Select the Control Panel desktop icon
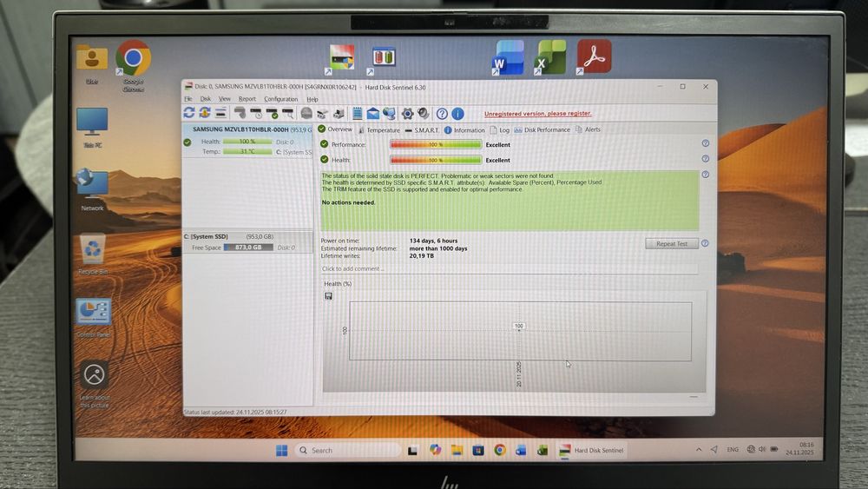868x489 pixels. click(93, 317)
